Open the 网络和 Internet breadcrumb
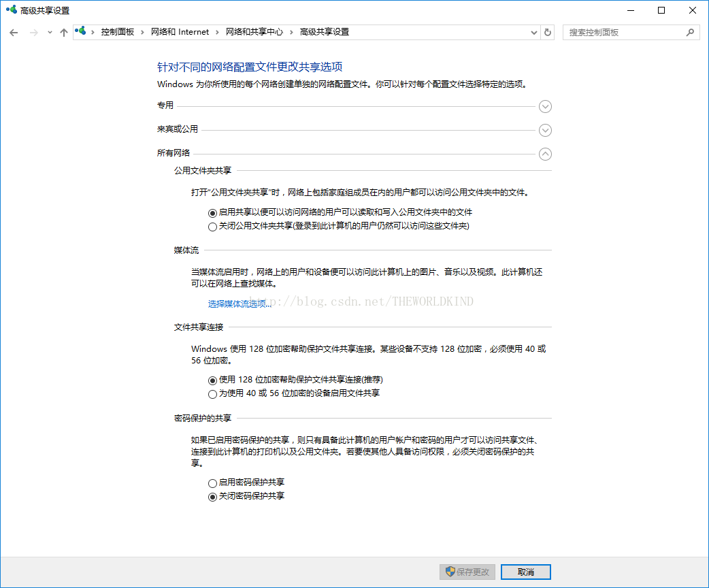 click(180, 32)
